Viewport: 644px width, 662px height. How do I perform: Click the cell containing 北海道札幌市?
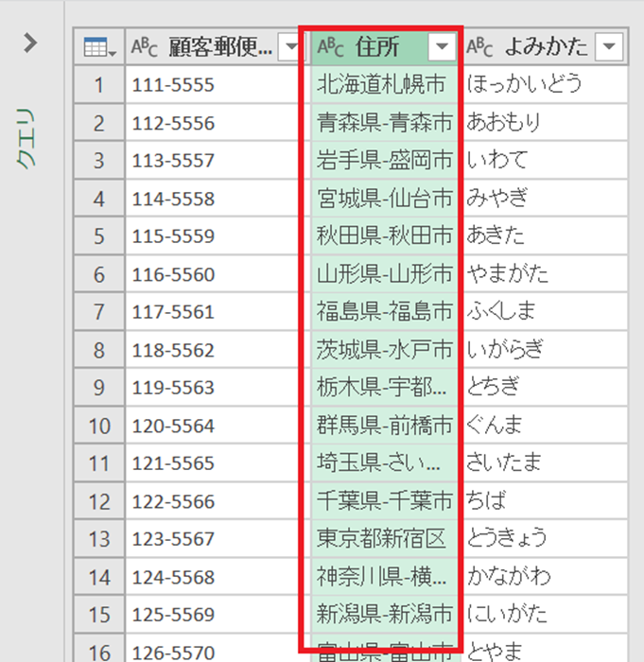pos(381,85)
